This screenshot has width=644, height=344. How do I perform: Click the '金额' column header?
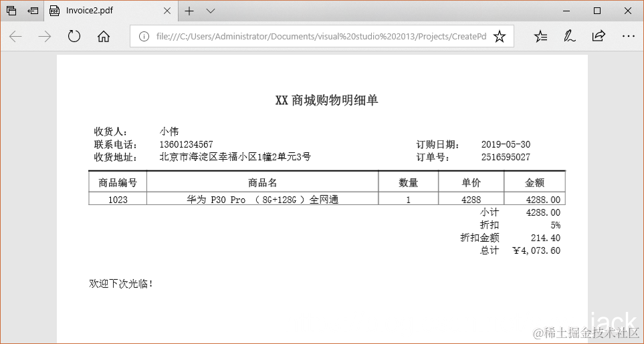(535, 182)
